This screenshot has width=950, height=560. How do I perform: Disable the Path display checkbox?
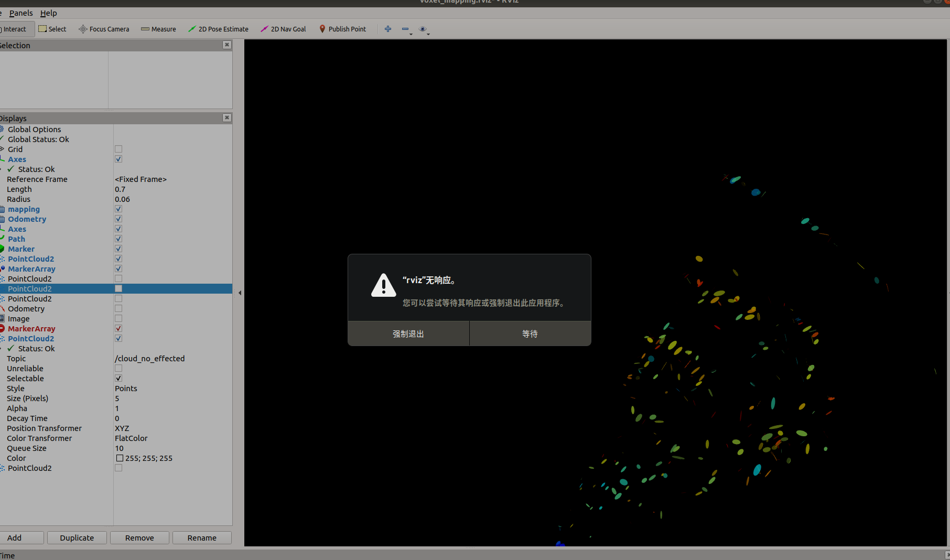click(118, 239)
